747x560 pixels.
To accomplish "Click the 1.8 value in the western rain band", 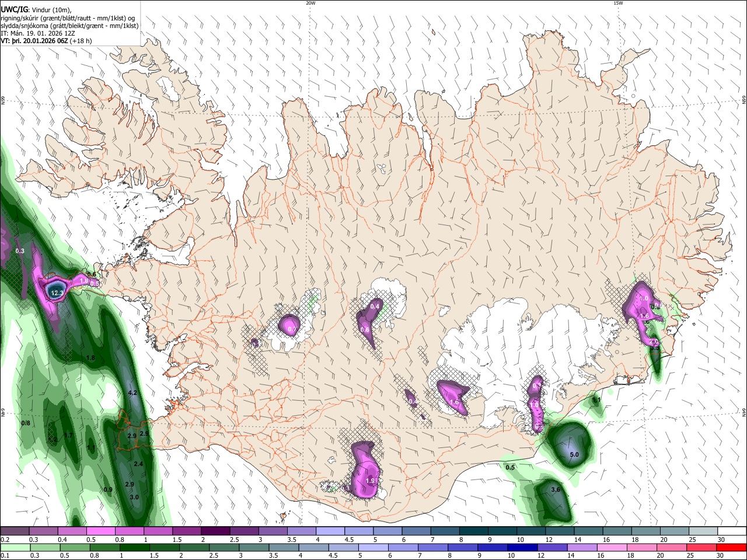I will 90,358.
